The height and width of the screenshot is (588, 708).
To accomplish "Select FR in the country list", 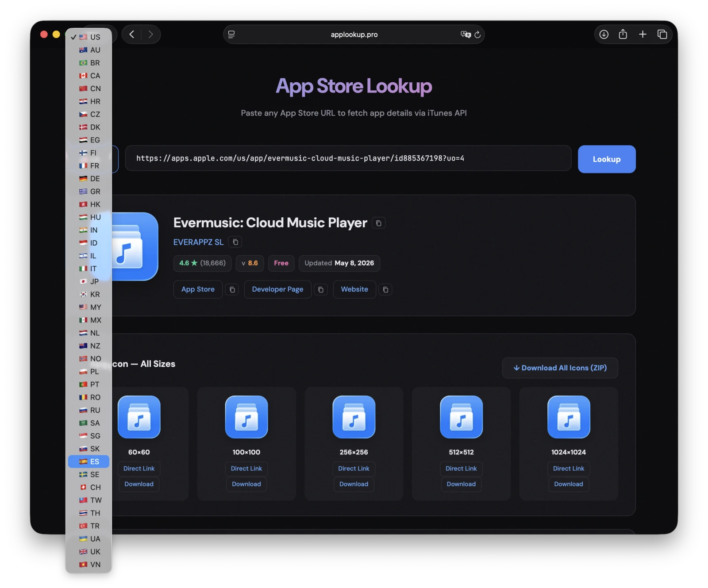I will pos(89,166).
